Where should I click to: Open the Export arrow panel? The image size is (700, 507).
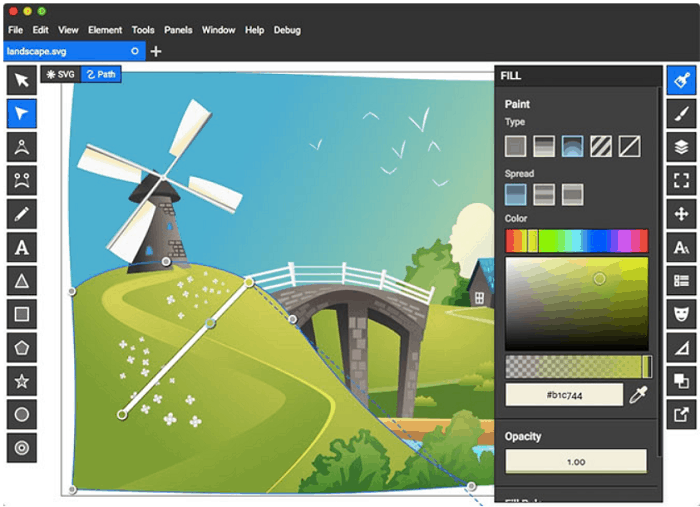[681, 415]
